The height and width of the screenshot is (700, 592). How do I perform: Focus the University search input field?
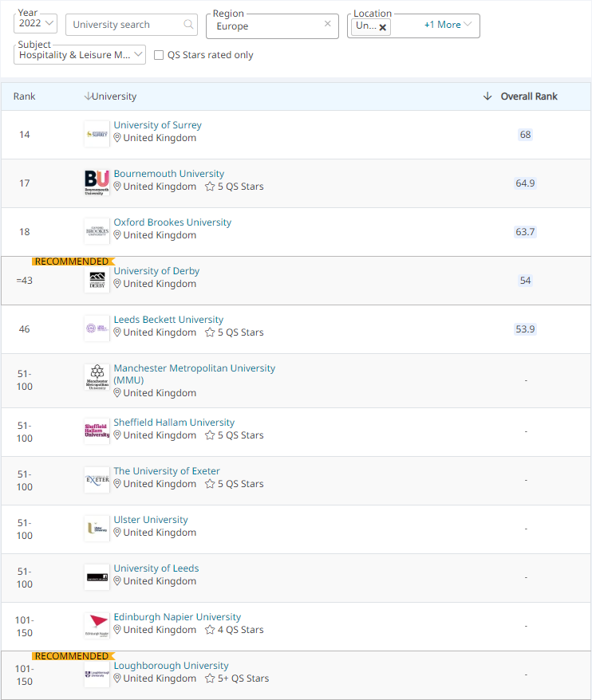[x=128, y=25]
